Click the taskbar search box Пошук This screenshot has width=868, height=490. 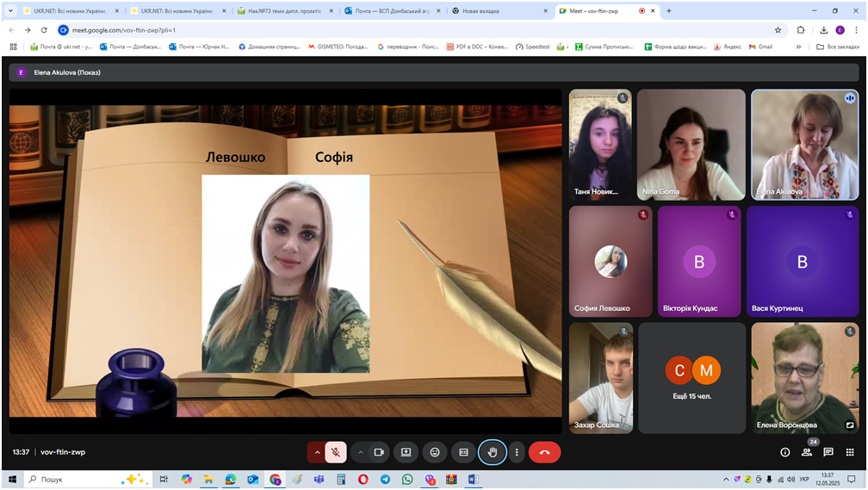89,480
